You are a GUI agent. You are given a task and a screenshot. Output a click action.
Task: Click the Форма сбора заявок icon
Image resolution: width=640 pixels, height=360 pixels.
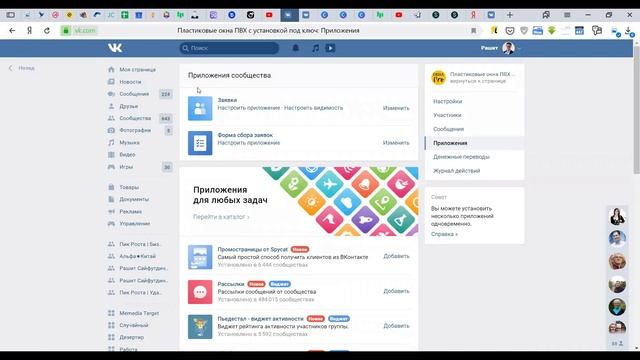pos(200,143)
